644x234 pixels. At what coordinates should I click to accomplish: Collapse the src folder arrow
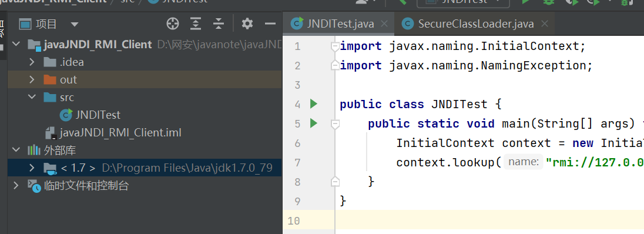[x=32, y=98]
